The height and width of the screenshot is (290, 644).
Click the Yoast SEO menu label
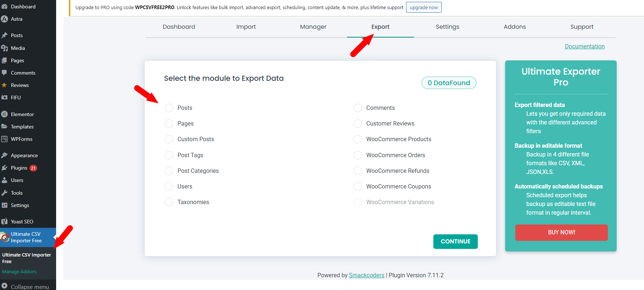tap(22, 222)
